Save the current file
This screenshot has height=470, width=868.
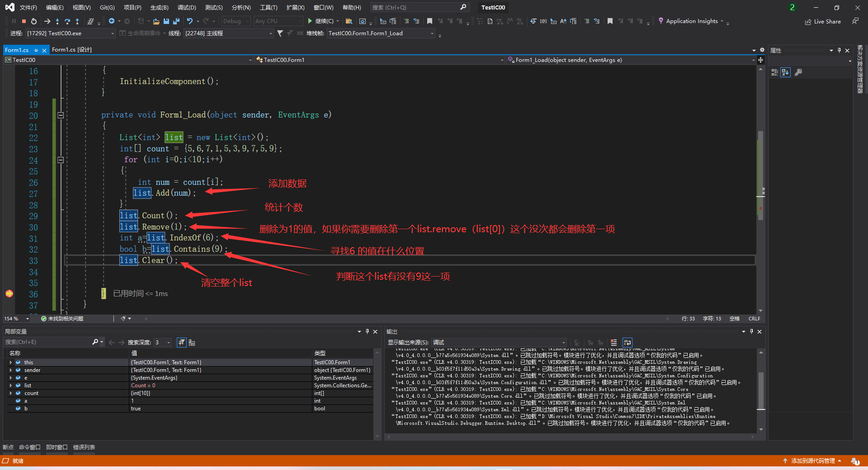pyautogui.click(x=166, y=21)
